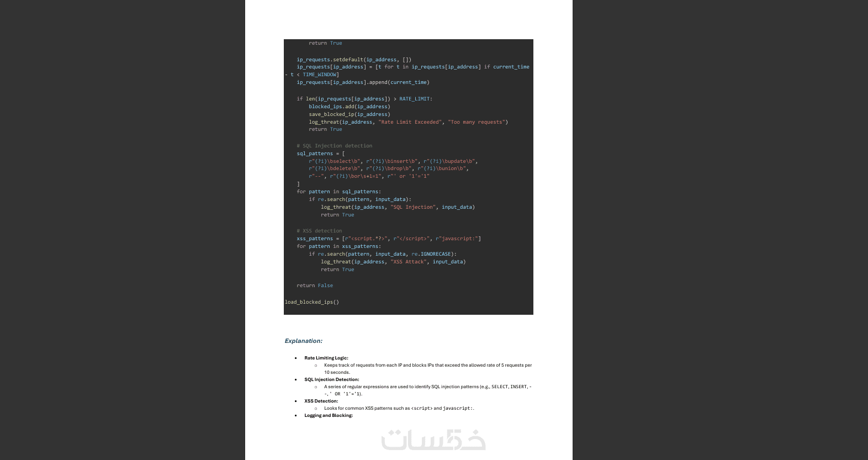Screen dimensions: 868x460
Task: Click the 'for pattern in xss_patterns:' line
Action: click(x=338, y=246)
